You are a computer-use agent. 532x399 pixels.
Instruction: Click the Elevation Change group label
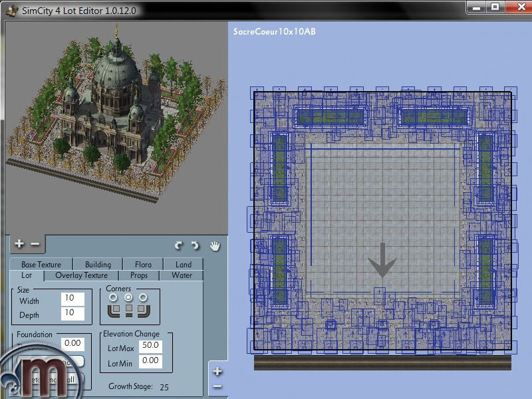coord(131,334)
